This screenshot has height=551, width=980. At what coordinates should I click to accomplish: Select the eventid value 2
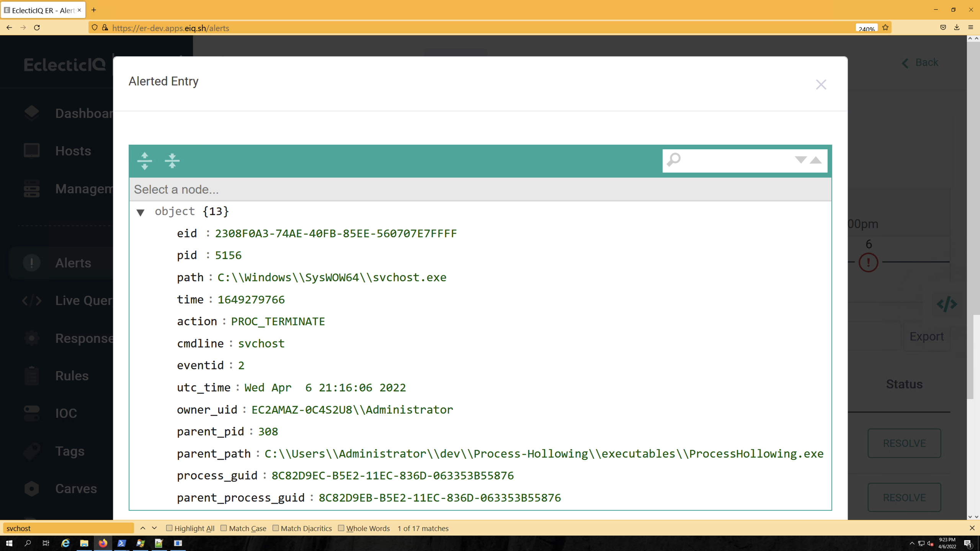coord(241,365)
